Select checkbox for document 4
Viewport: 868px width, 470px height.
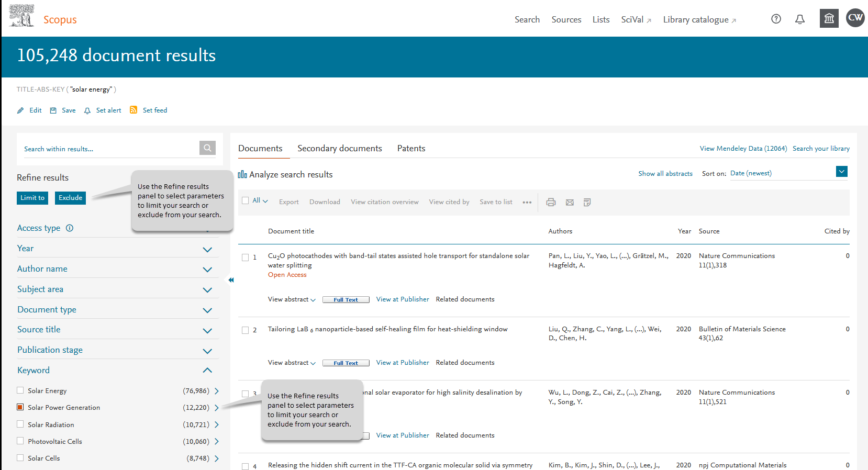245,466
